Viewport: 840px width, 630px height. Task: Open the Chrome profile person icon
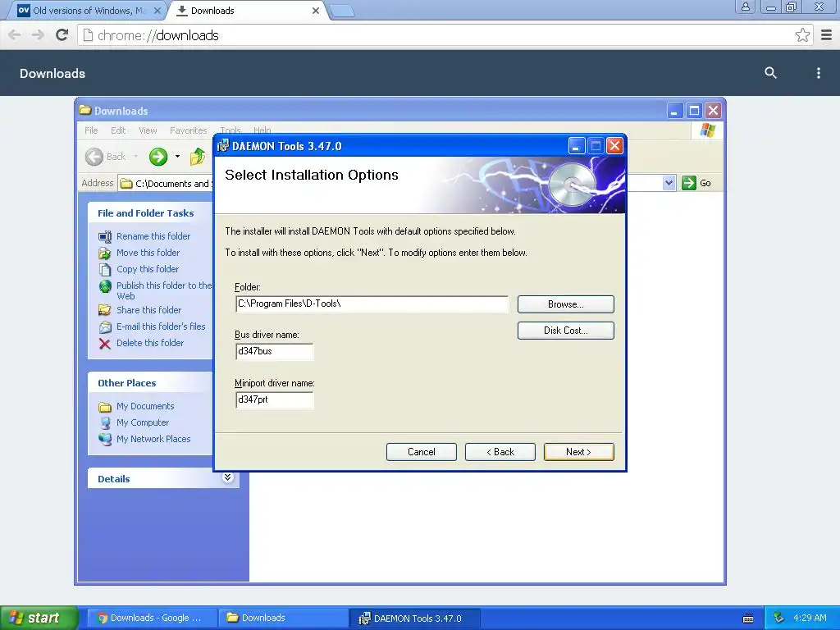point(745,7)
